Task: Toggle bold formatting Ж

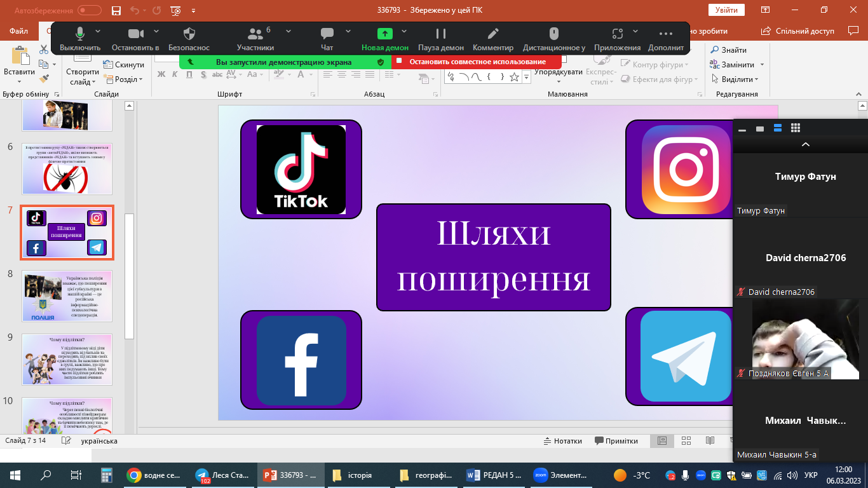Action: point(161,74)
